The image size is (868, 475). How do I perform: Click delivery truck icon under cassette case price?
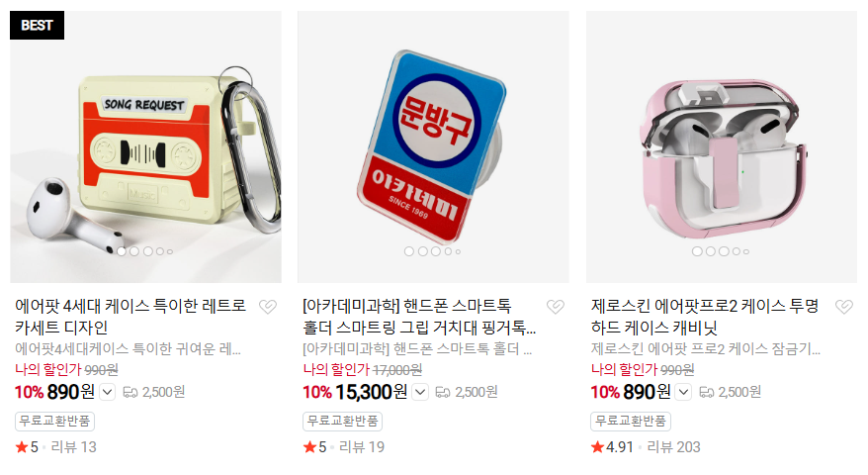(130, 393)
